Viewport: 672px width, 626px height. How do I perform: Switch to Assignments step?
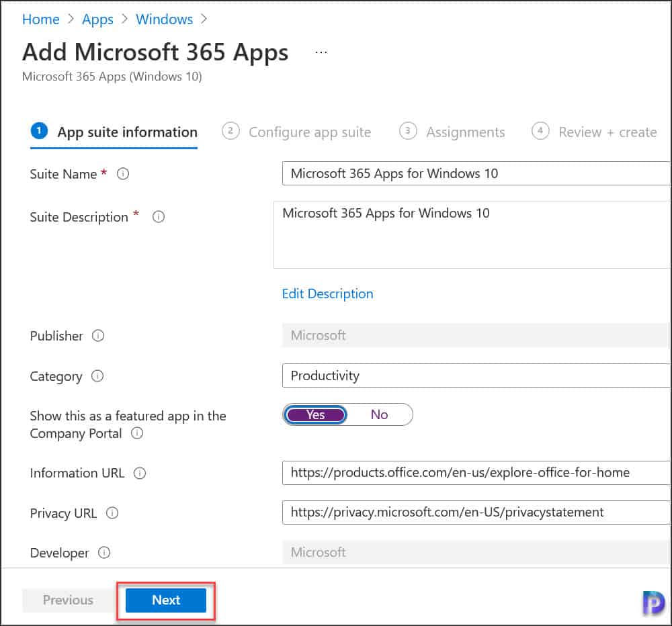pos(452,132)
